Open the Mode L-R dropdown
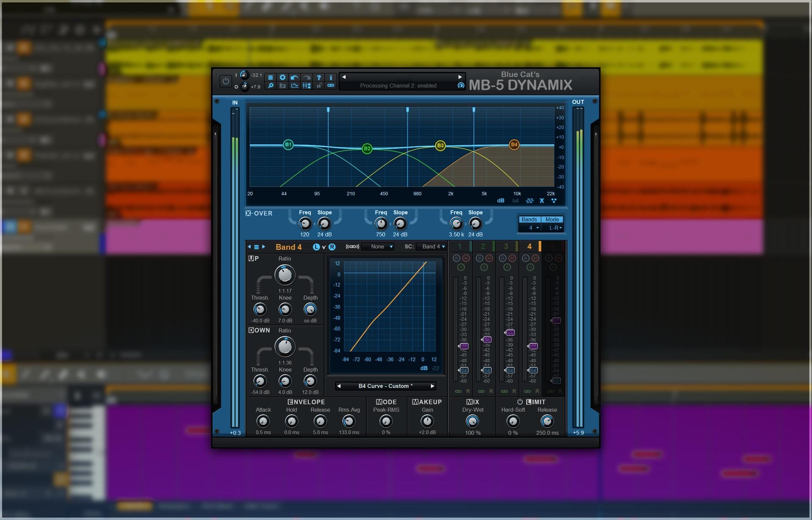 (x=553, y=228)
